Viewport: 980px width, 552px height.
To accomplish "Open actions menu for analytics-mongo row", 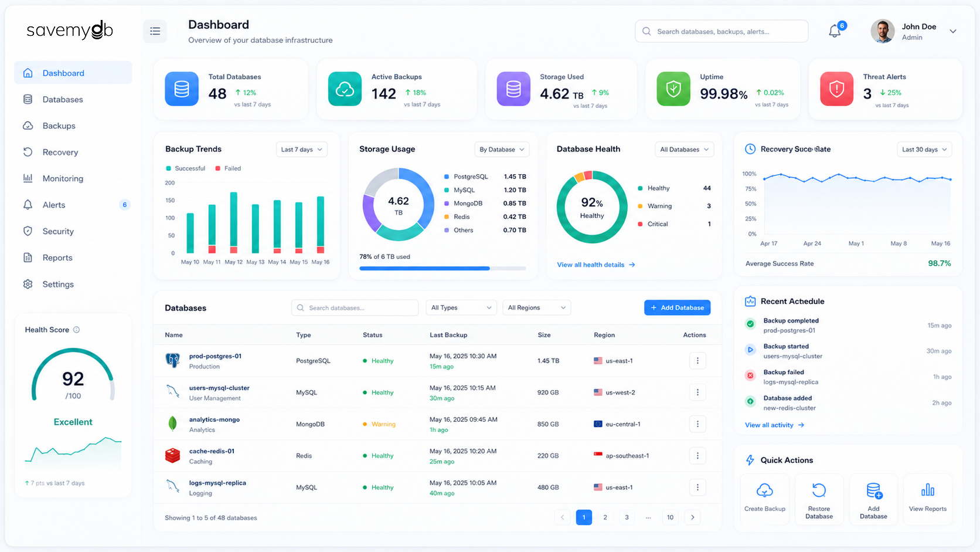I will coord(697,424).
